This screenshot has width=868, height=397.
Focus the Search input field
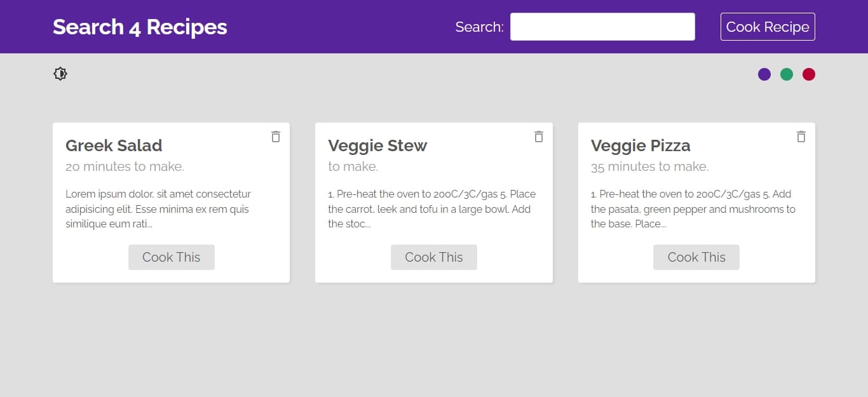(x=602, y=27)
